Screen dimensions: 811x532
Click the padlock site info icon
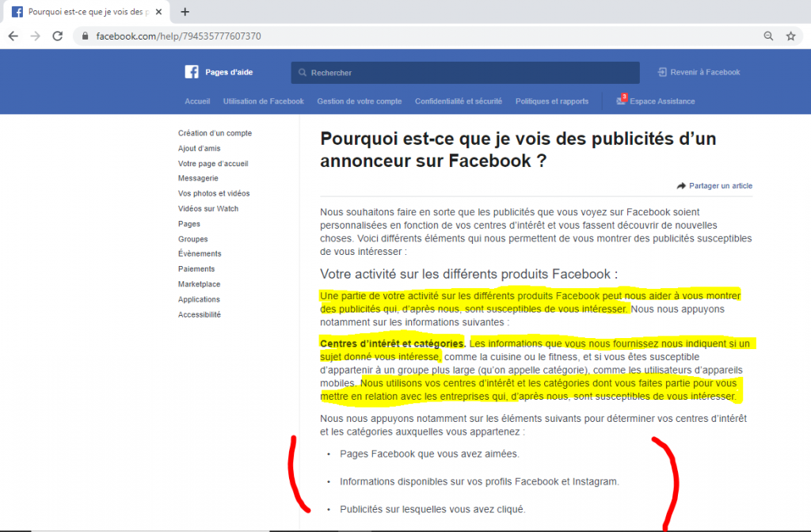pyautogui.click(x=86, y=36)
